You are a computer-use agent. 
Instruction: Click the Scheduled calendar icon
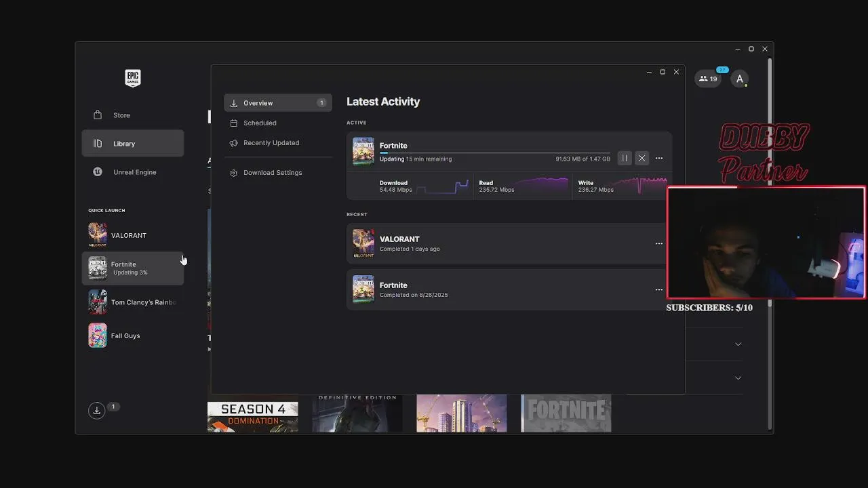click(234, 123)
